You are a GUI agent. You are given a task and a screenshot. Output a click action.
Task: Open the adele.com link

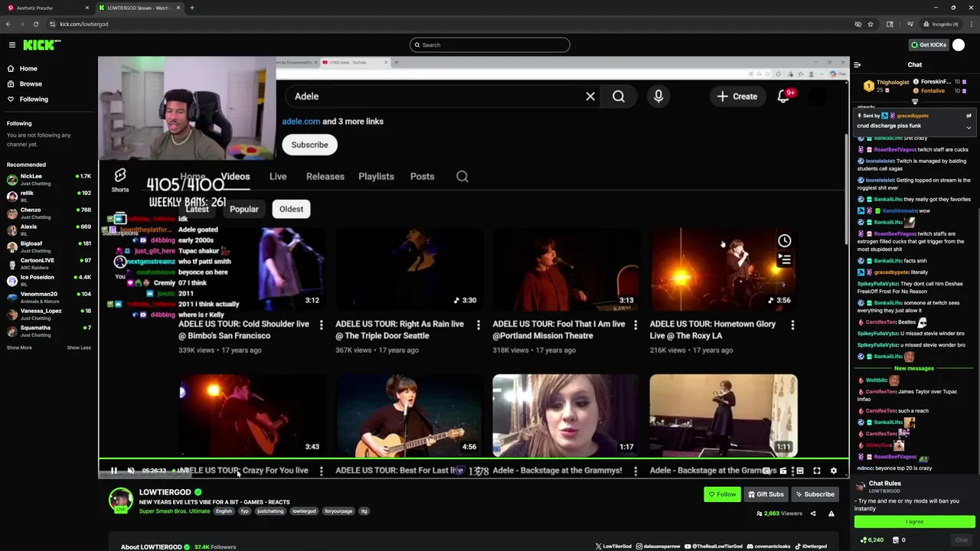tap(301, 122)
